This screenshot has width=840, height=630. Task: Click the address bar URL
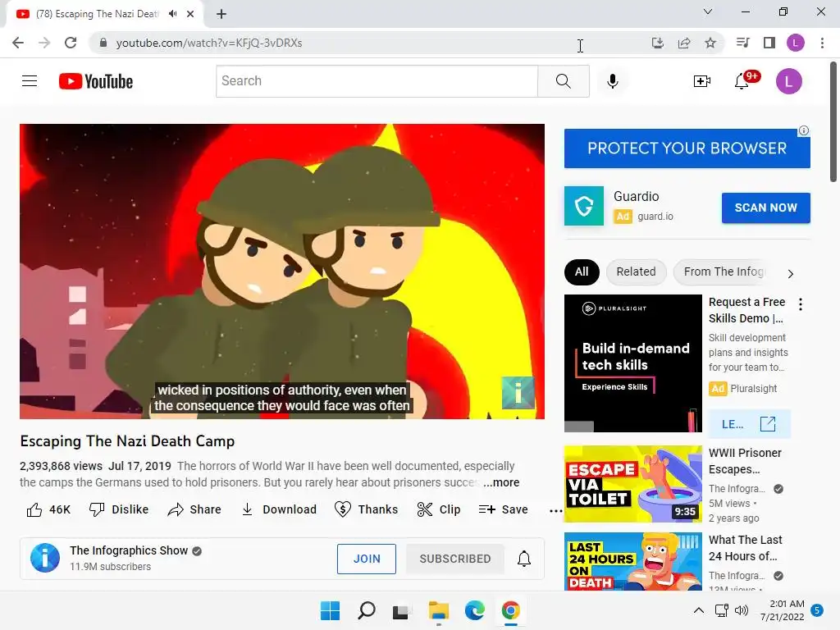[x=209, y=43]
